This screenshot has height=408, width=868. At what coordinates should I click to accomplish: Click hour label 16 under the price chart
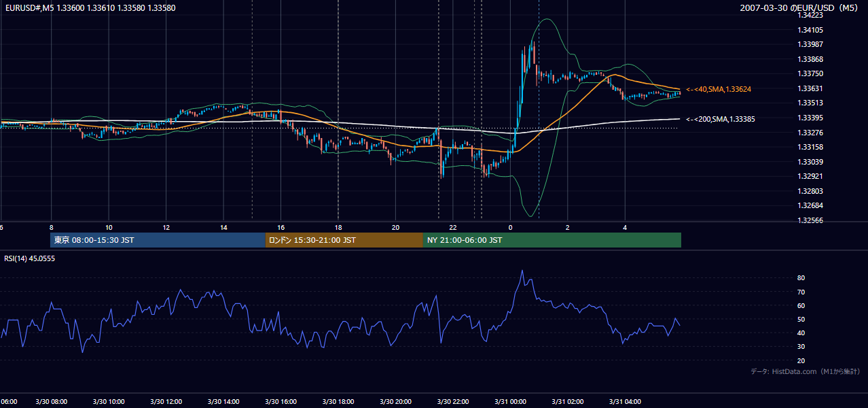281,228
